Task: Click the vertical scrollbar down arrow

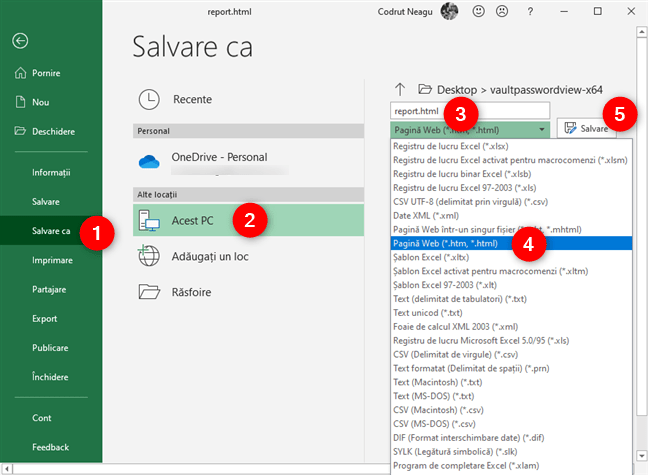Action: pos(641,456)
